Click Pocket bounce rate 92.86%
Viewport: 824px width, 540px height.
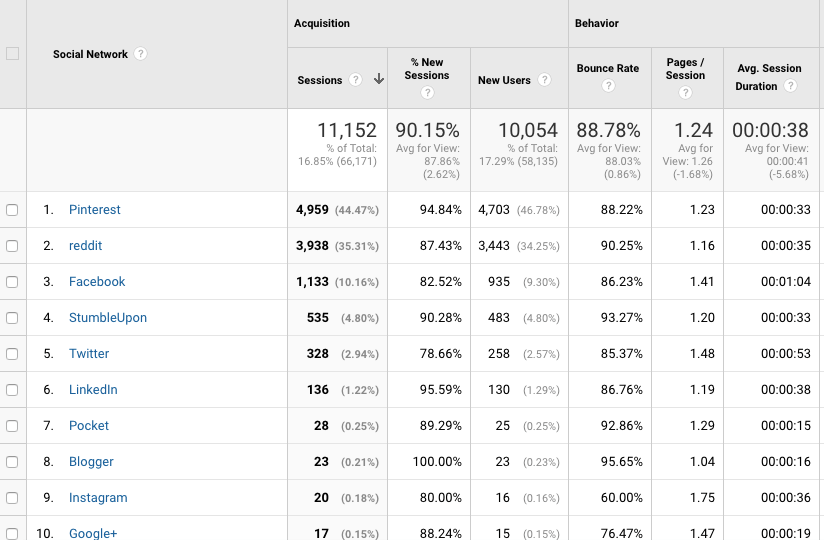[622, 425]
